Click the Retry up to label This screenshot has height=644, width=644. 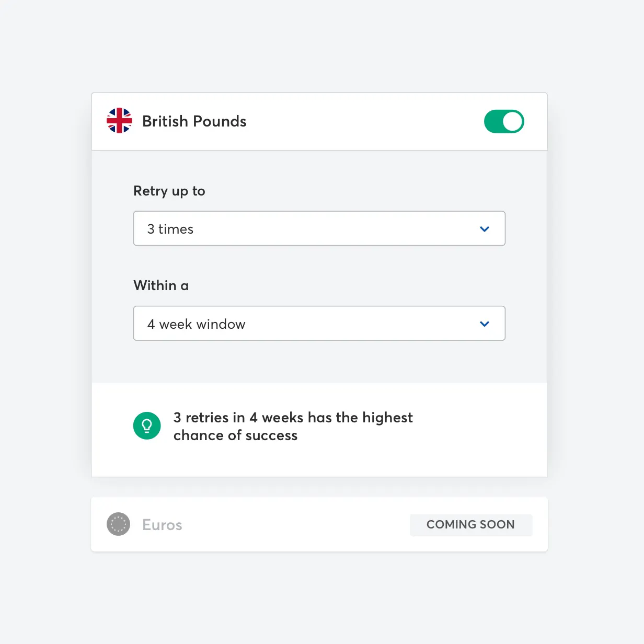pyautogui.click(x=169, y=191)
